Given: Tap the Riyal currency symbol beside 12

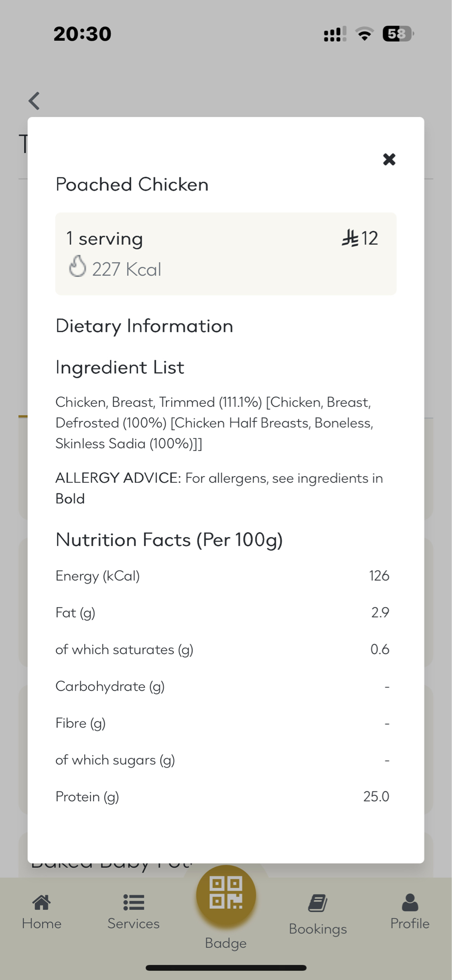Looking at the screenshot, I should tap(350, 238).
